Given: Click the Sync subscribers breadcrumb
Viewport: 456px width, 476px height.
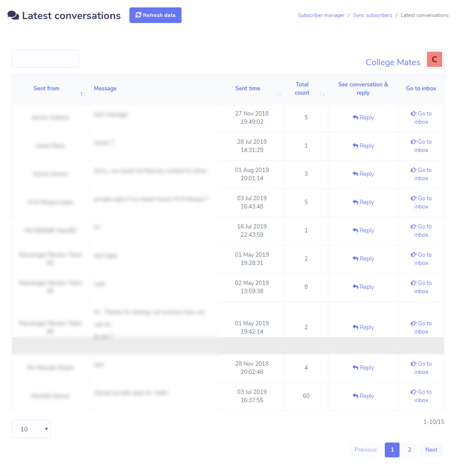Looking at the screenshot, I should [x=373, y=15].
